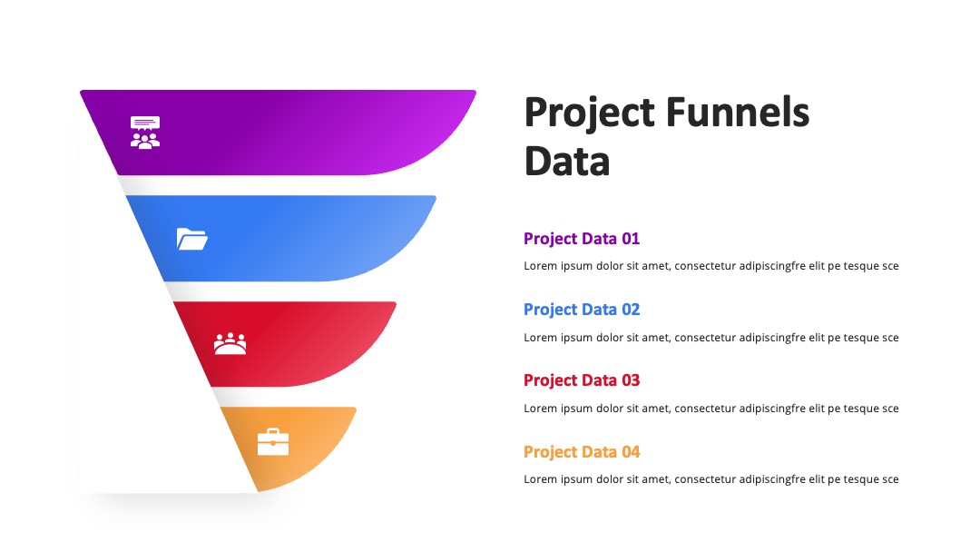Select the open folder icon in blue band
Image resolution: width=980 pixels, height=552 pixels.
(191, 239)
